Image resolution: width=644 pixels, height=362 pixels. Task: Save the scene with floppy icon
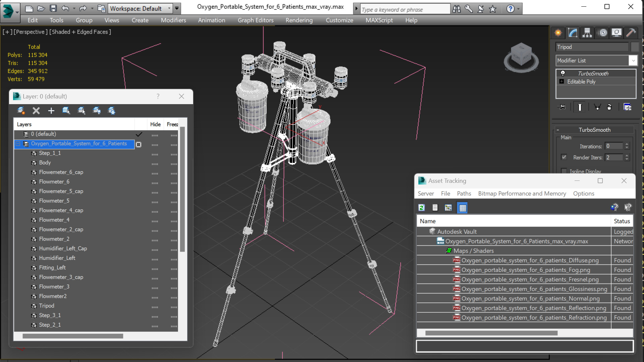[x=53, y=8]
